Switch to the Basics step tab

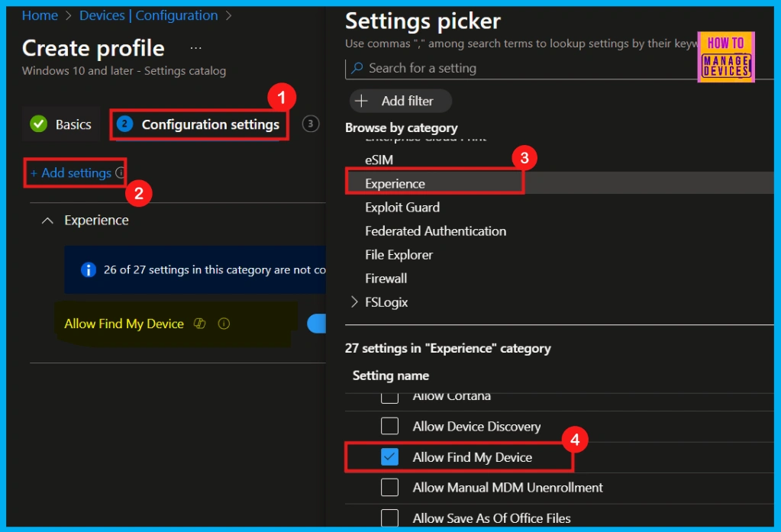click(61, 124)
